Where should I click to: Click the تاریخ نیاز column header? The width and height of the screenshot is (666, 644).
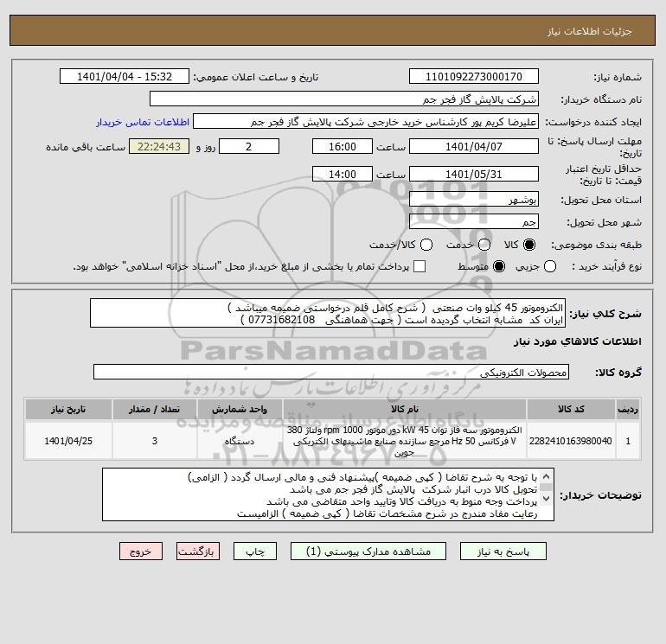pos(68,409)
